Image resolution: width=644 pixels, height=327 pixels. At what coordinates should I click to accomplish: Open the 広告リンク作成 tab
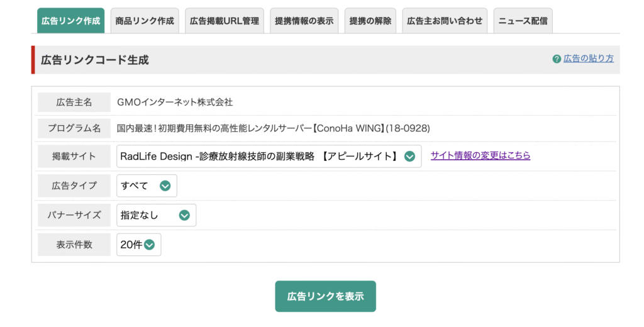(70, 21)
